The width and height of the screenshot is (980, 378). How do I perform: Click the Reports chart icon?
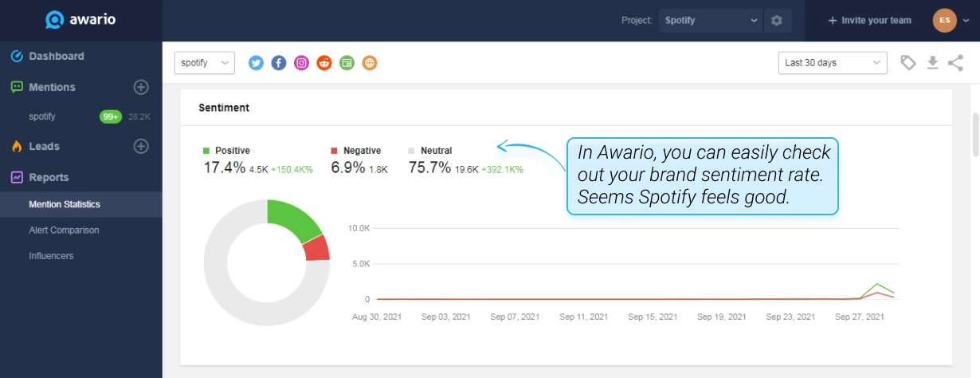pyautogui.click(x=17, y=177)
